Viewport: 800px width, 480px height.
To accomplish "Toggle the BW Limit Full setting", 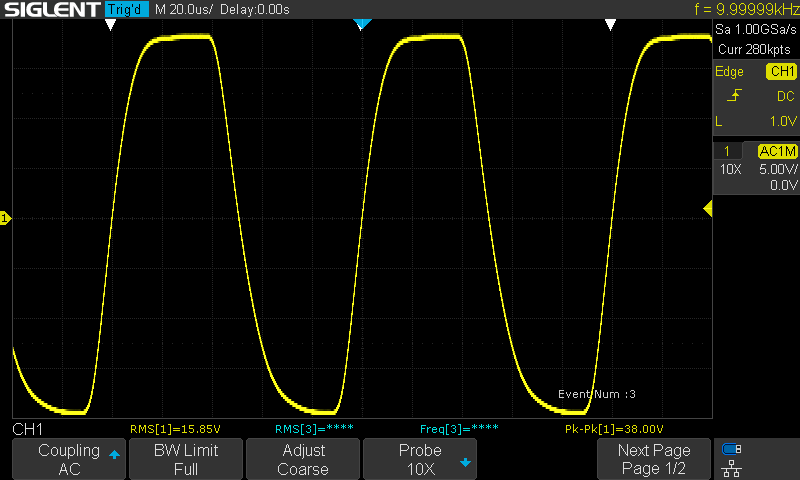I will coord(186,459).
